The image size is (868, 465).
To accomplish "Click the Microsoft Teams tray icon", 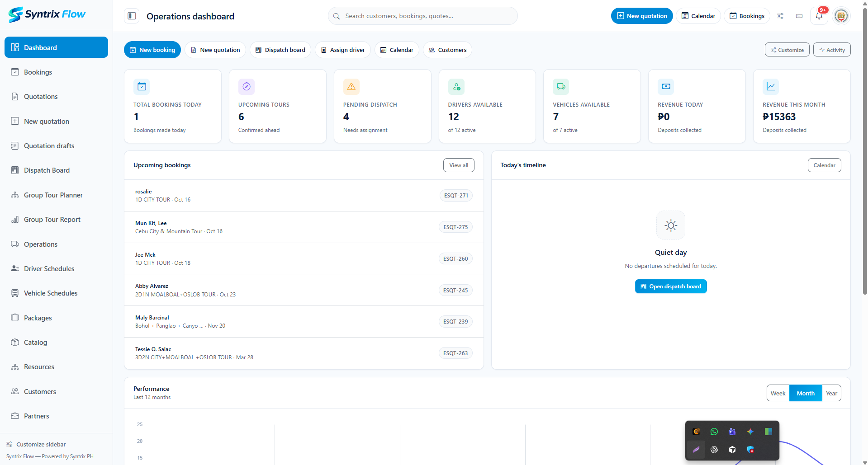I will [x=732, y=432].
